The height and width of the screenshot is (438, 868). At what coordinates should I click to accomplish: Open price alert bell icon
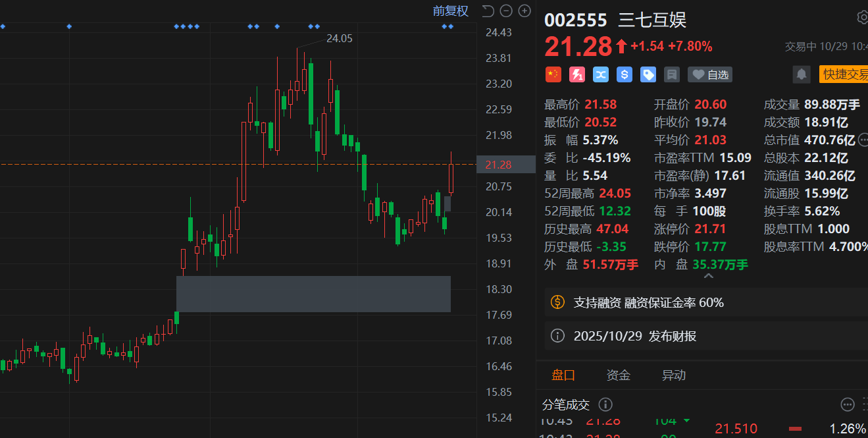802,74
